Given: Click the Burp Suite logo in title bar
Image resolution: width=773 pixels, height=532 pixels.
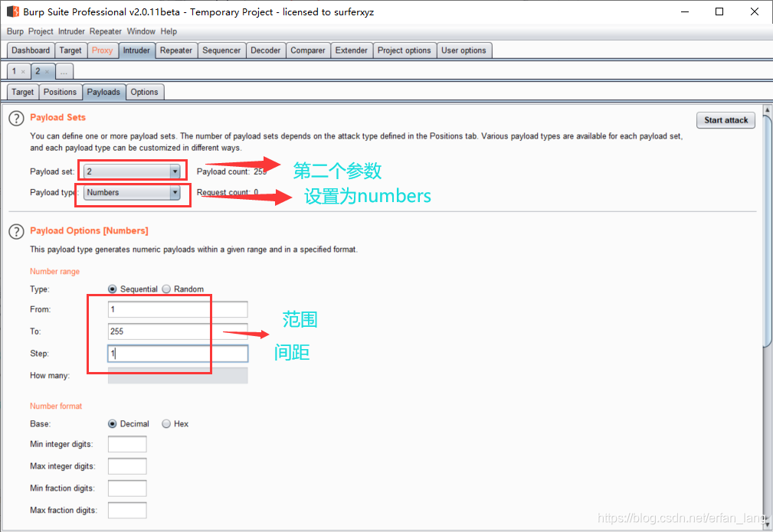Looking at the screenshot, I should (13, 11).
